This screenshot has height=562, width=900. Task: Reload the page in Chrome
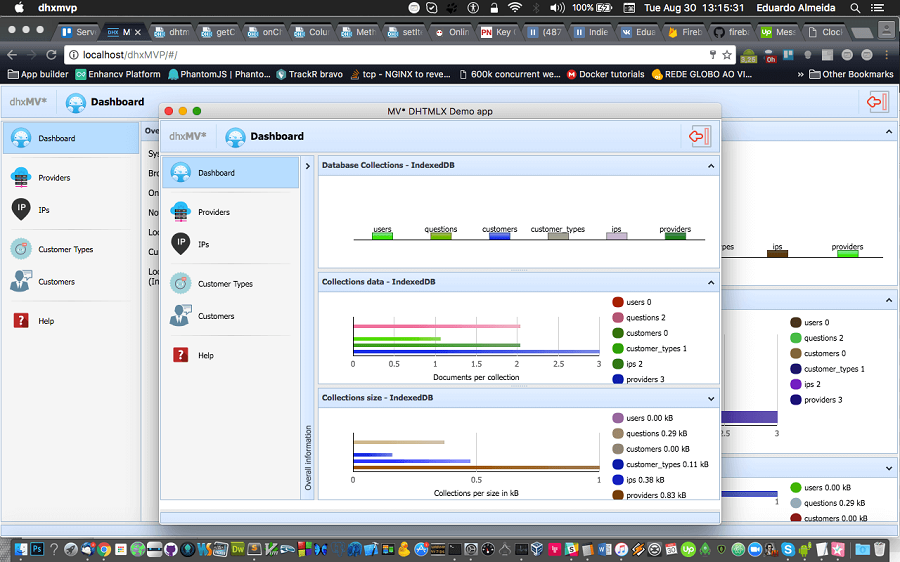(51, 55)
